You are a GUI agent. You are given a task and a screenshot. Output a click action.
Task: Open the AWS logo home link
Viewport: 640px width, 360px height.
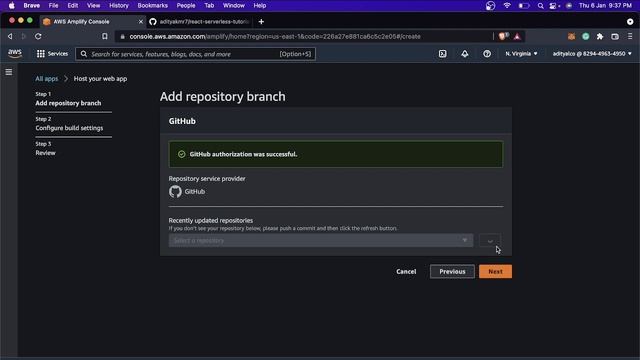(x=15, y=53)
